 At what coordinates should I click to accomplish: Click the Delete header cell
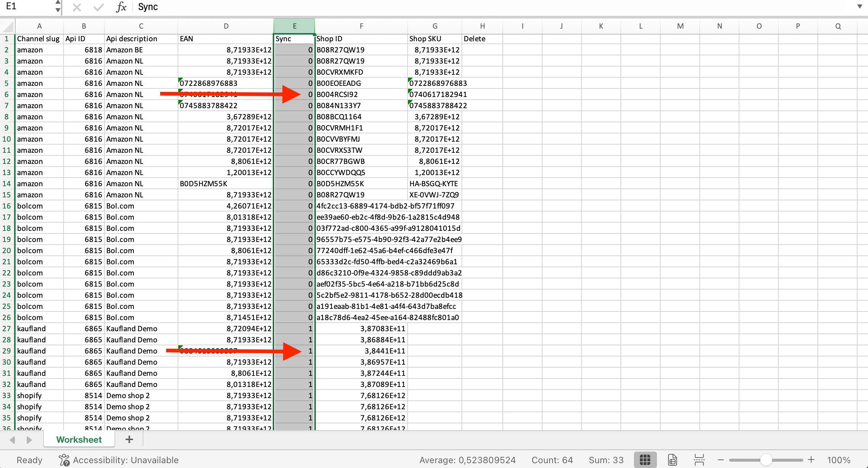click(x=482, y=39)
